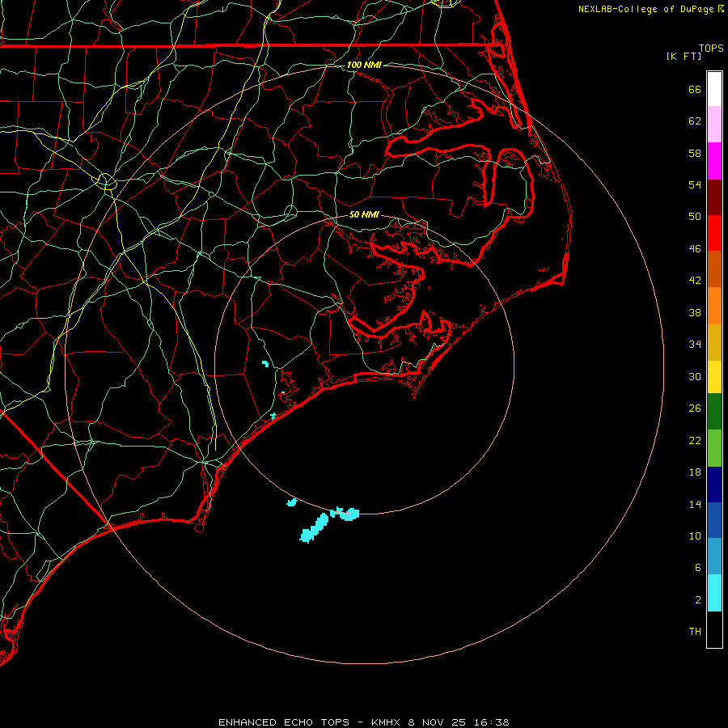Click the legend value 46

coord(695,249)
